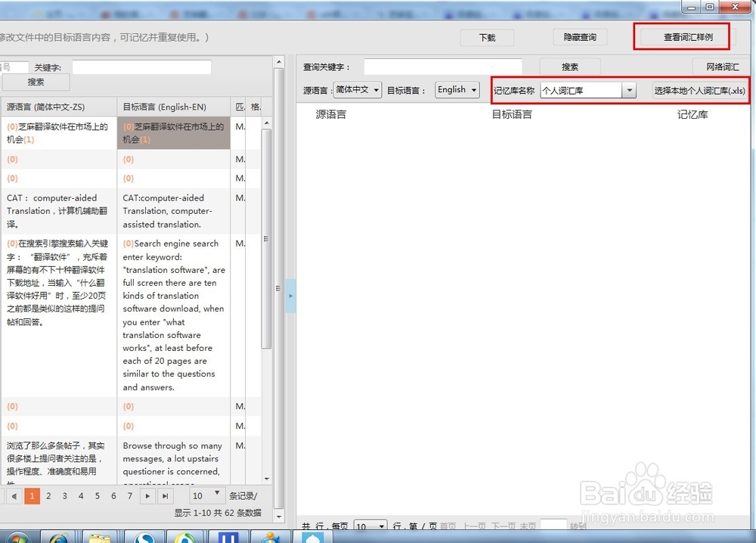Click target cell starting 'Search engine search enter keyword'
Screen dimensions: 756x543
[174, 315]
